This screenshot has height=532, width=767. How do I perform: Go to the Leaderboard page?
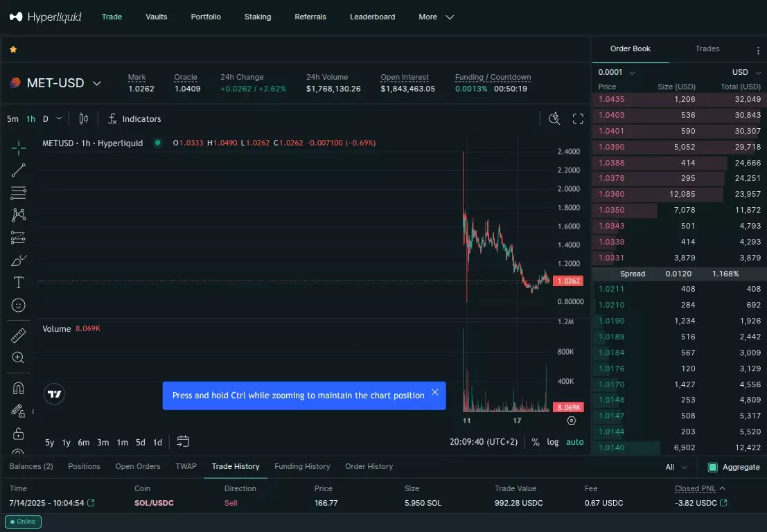pyautogui.click(x=372, y=17)
